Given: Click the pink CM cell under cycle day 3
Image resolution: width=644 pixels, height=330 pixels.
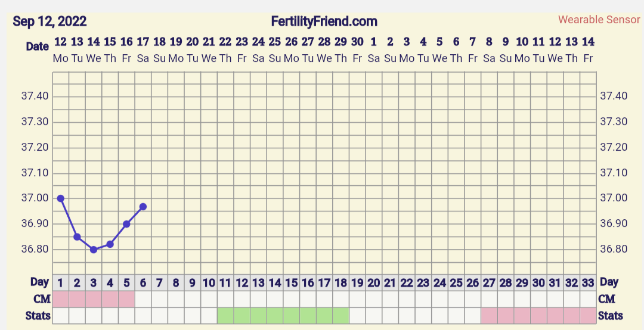Looking at the screenshot, I should (94, 298).
